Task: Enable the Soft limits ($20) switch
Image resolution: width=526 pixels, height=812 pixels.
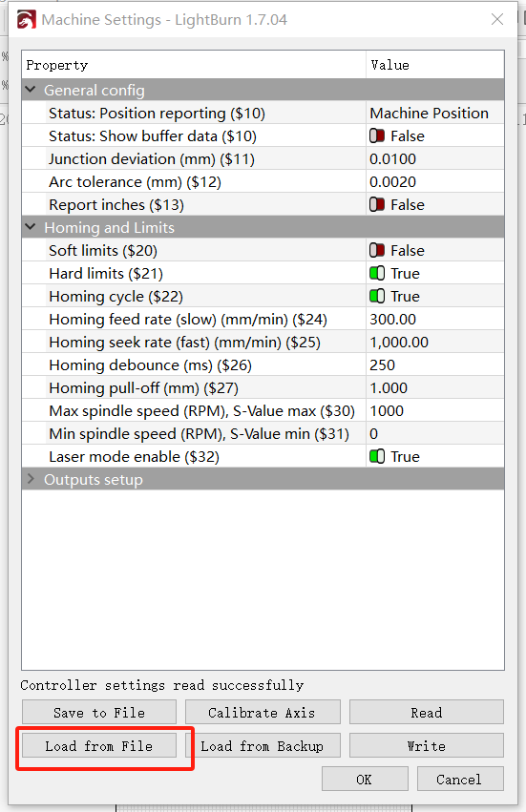Action: (377, 251)
